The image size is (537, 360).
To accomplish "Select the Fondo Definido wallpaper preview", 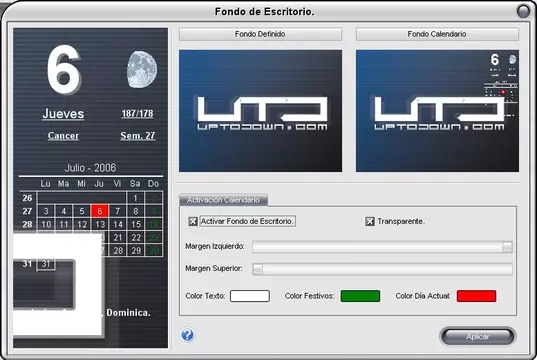I will [260, 111].
